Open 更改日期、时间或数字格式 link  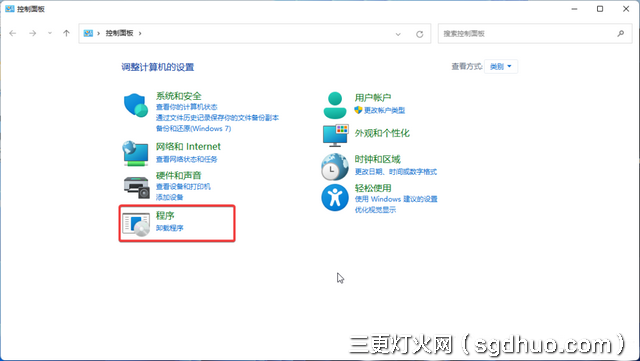(x=396, y=172)
